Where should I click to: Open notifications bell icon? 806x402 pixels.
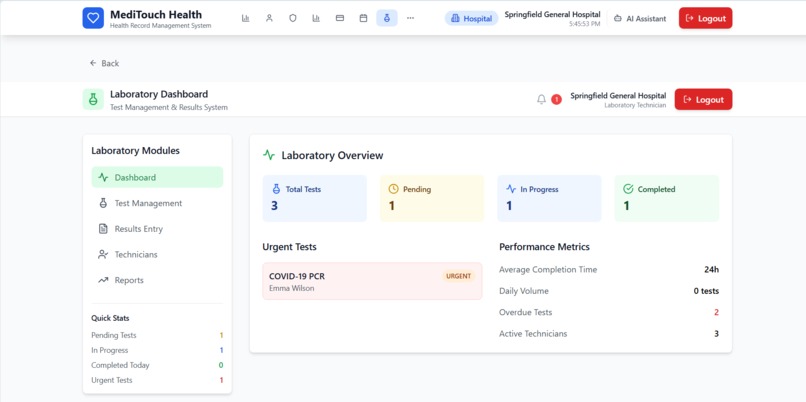pos(541,99)
